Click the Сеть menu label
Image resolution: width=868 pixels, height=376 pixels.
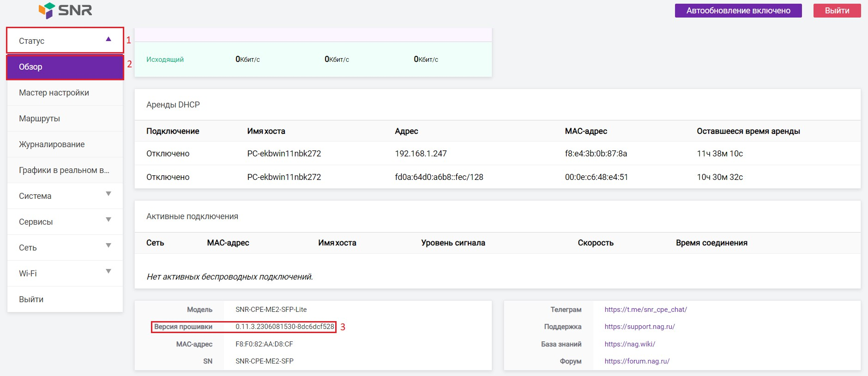click(x=28, y=248)
